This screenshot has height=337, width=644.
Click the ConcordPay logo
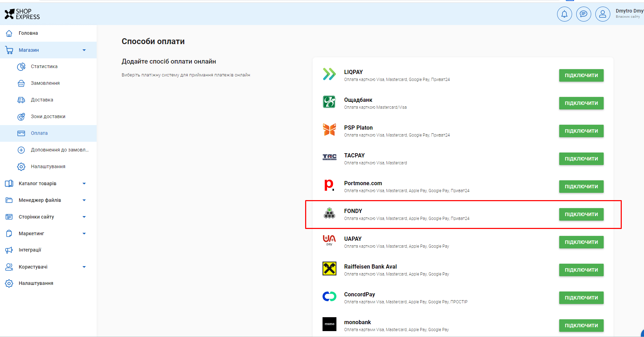tap(329, 296)
